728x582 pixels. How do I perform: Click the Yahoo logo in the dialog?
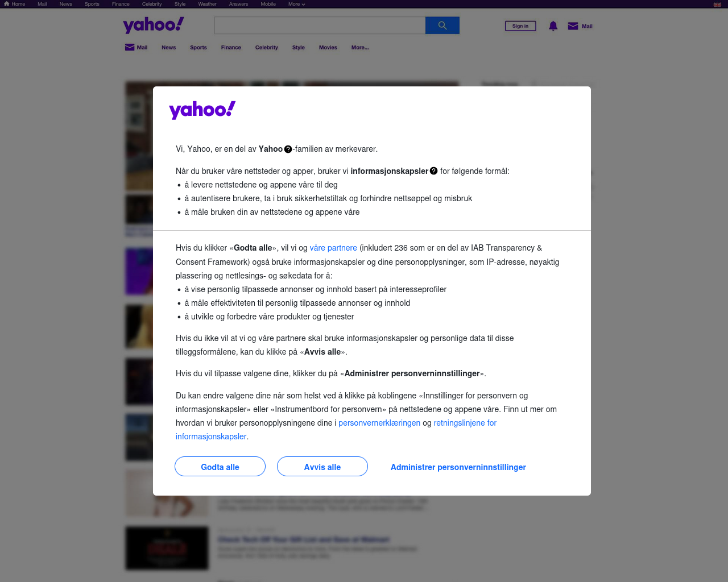point(202,110)
